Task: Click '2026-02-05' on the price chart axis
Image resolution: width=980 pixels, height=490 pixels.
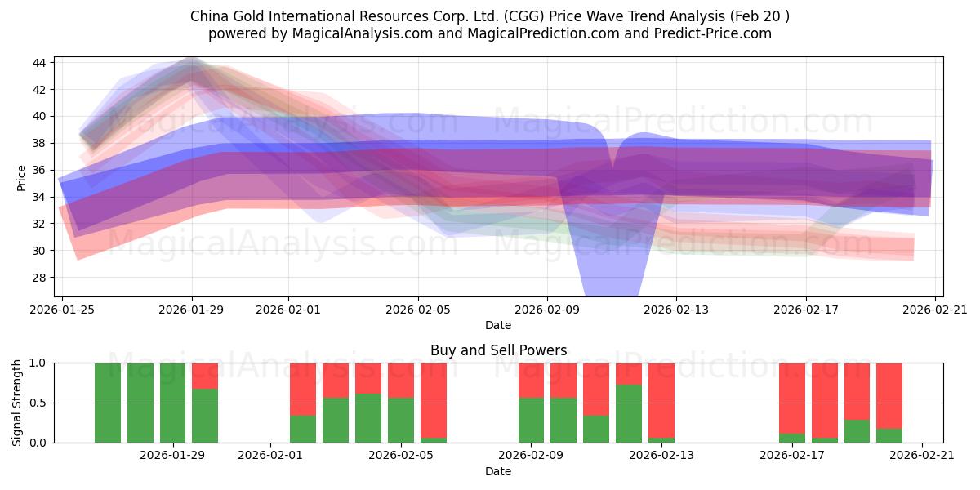Action: point(418,309)
